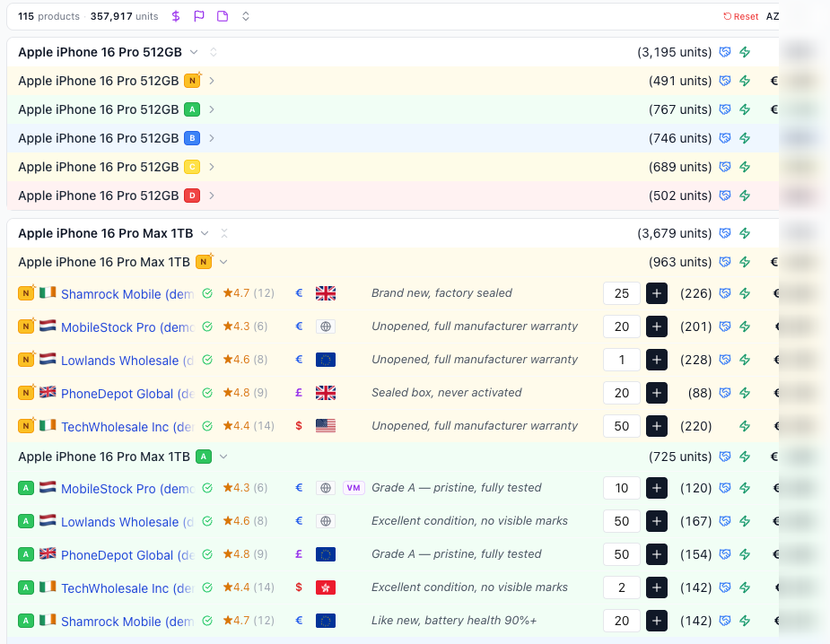Screen dimensions: 830x644
Task: Click the 'Sealed box, never activated' description
Action: [x=446, y=393]
